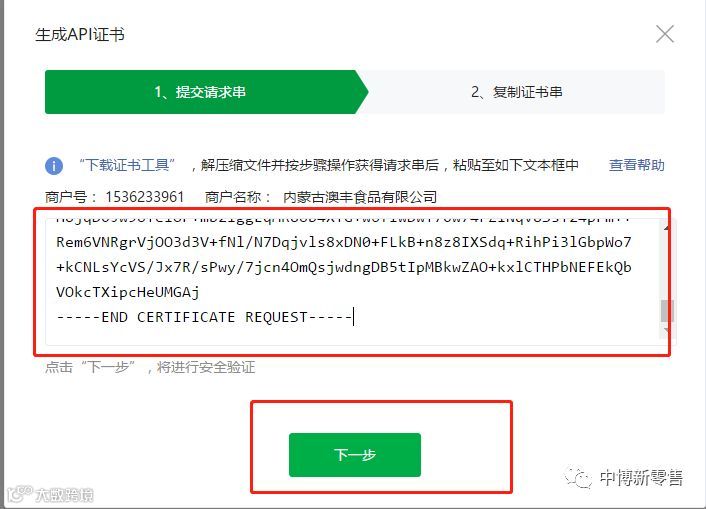The image size is (706, 509).
Task: Click the VOkcTXipcHeUMGAj line in text box
Action: click(127, 292)
